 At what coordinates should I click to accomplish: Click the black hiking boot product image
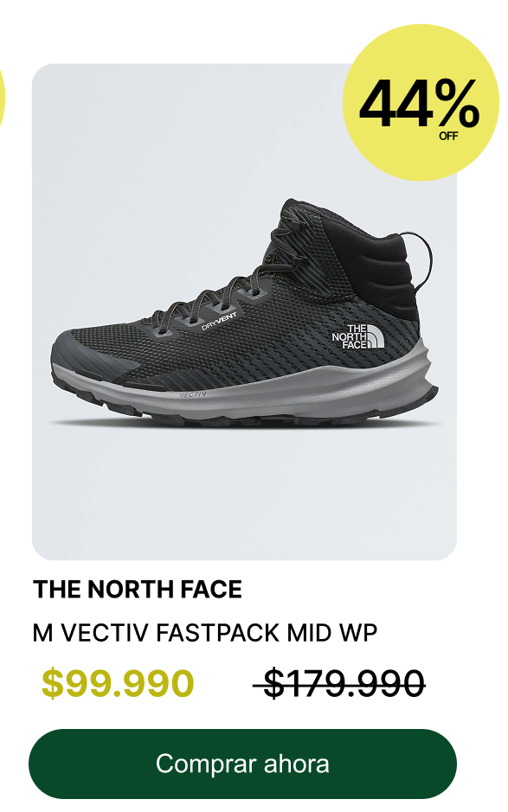(245, 312)
